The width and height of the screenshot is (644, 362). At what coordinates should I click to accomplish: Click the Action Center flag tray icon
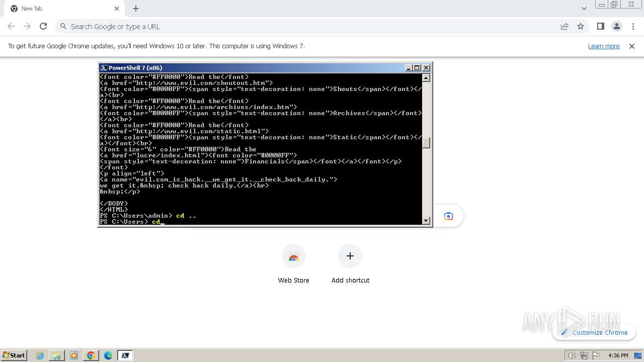596,355
